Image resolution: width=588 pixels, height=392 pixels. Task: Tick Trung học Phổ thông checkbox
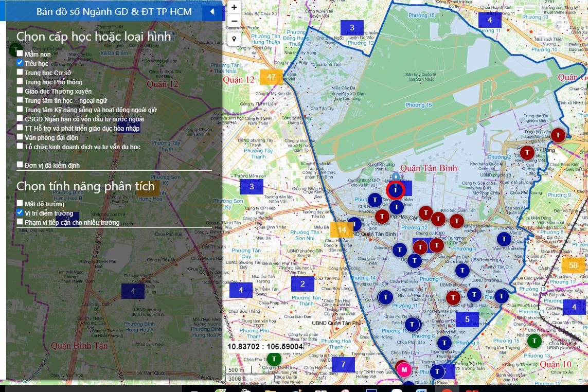20,81
